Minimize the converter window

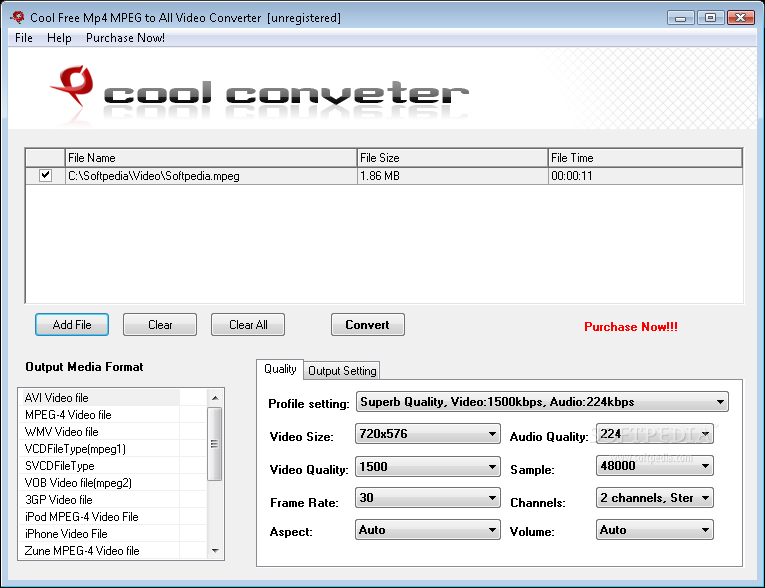pos(681,18)
